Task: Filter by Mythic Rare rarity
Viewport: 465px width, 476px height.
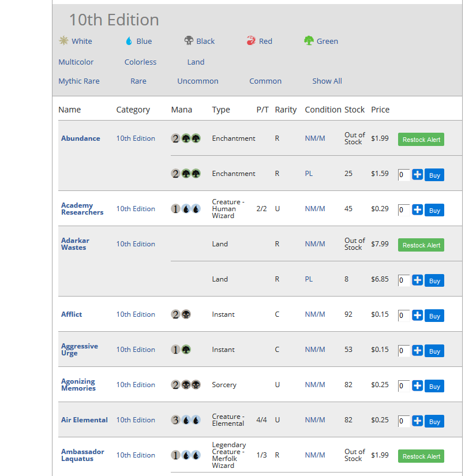Action: pyautogui.click(x=78, y=81)
